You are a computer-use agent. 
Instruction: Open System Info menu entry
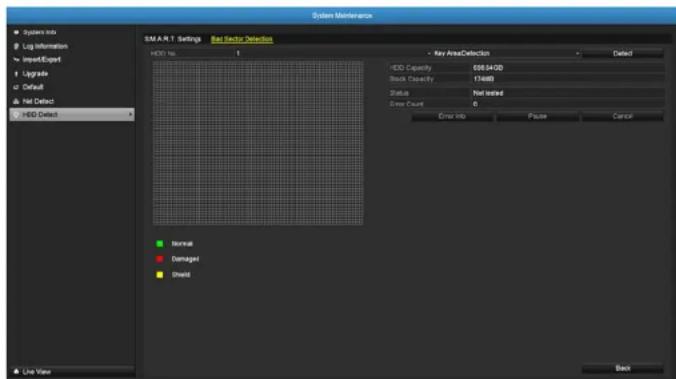pyautogui.click(x=71, y=32)
